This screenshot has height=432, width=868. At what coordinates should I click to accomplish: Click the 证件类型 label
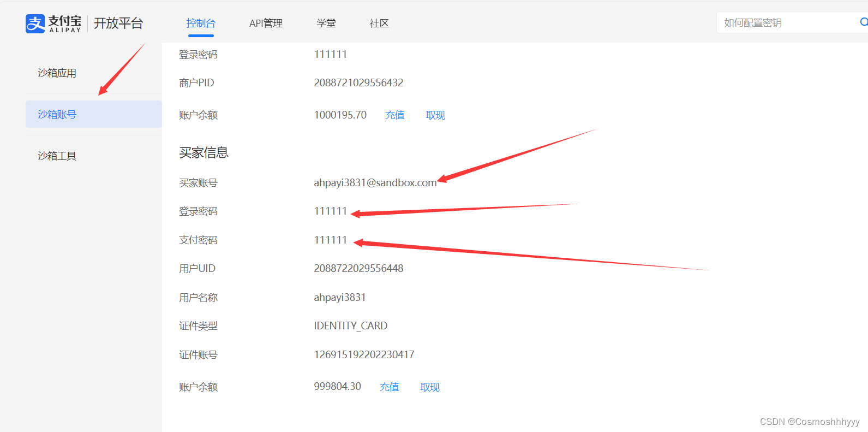pyautogui.click(x=199, y=326)
